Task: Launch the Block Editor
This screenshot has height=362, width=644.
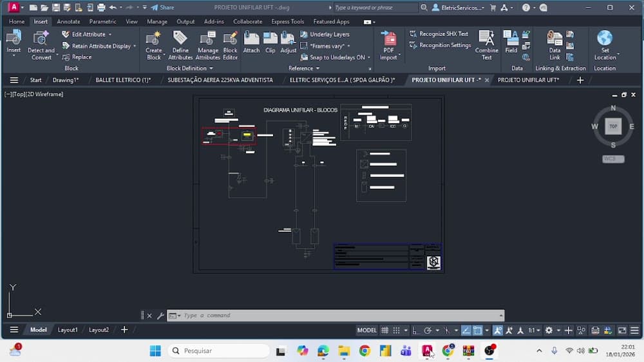Action: (x=230, y=45)
